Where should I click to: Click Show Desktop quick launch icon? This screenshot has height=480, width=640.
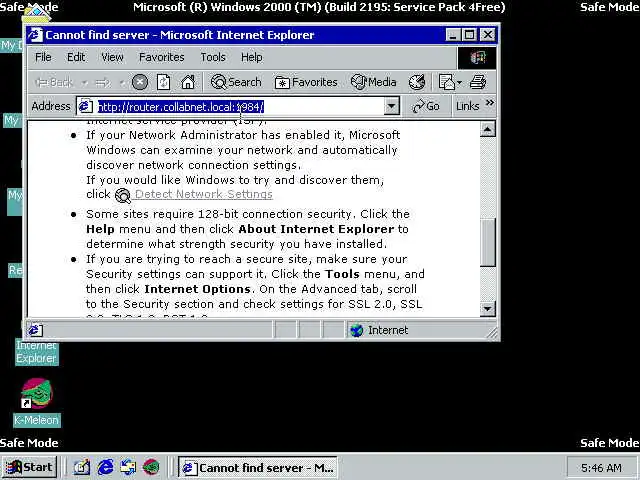(x=82, y=467)
